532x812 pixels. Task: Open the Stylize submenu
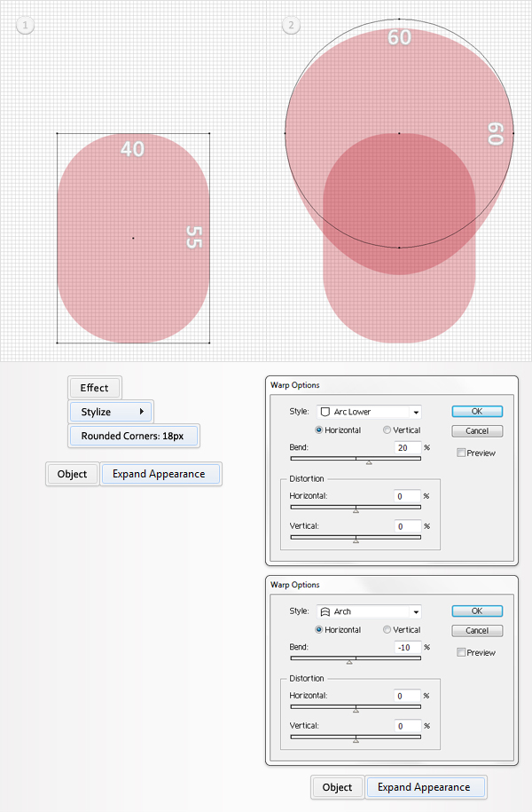click(x=111, y=412)
